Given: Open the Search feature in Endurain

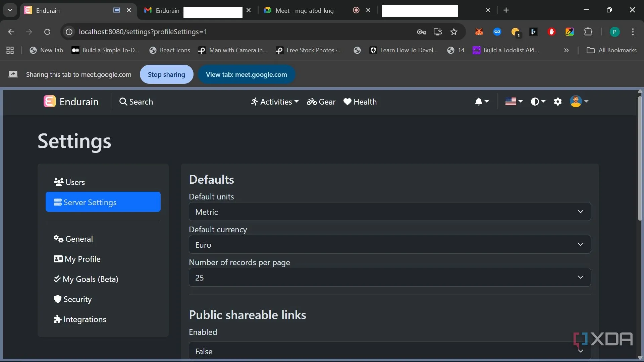Looking at the screenshot, I should [136, 102].
